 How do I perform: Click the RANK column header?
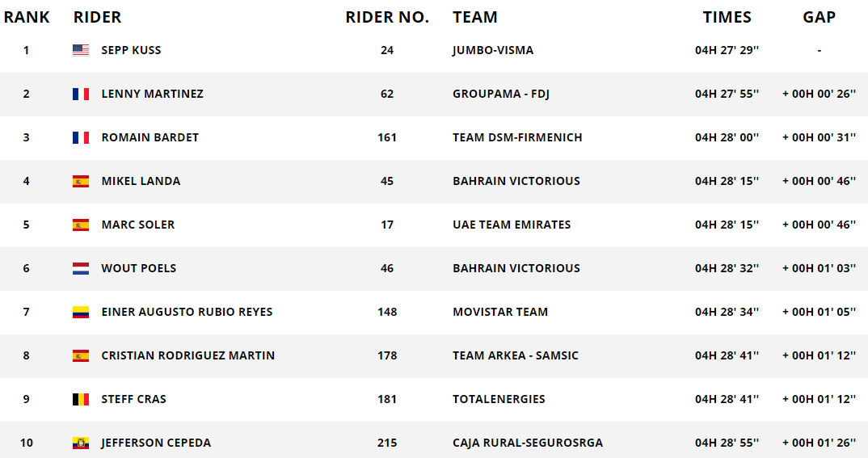(27, 17)
